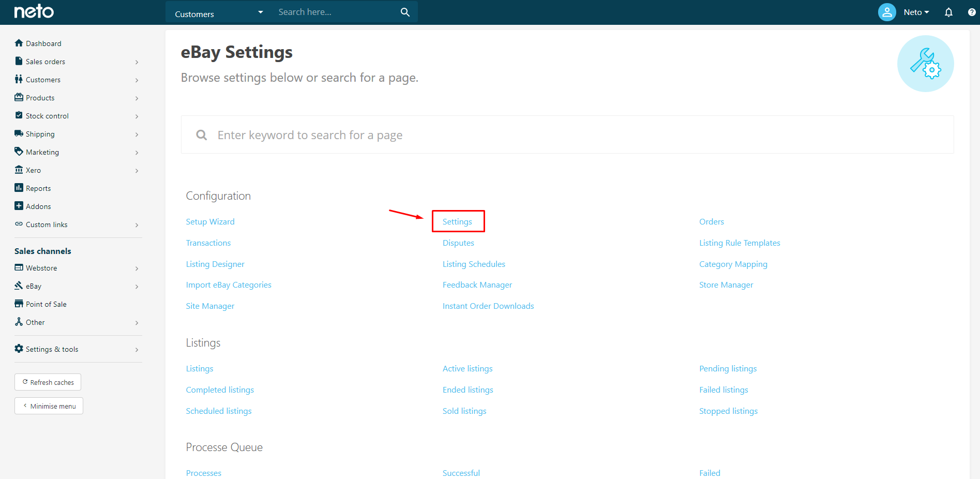Open the Settings configuration link
980x479 pixels.
pos(457,221)
